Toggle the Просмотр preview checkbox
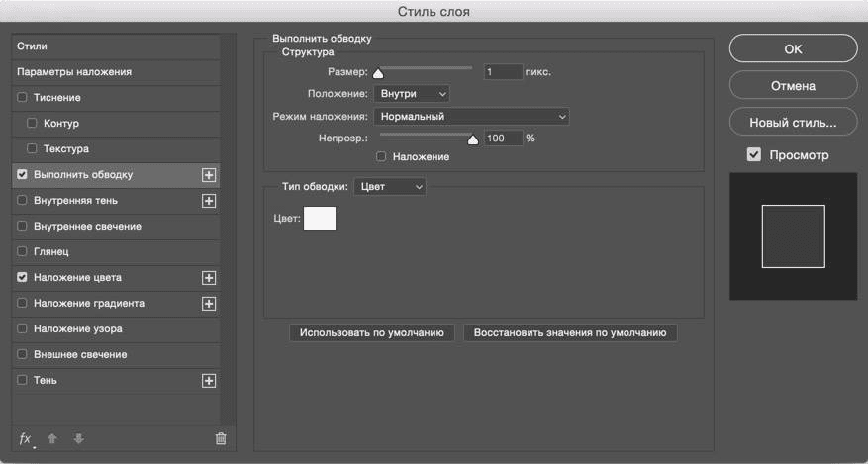This screenshot has width=868, height=464. (x=754, y=155)
